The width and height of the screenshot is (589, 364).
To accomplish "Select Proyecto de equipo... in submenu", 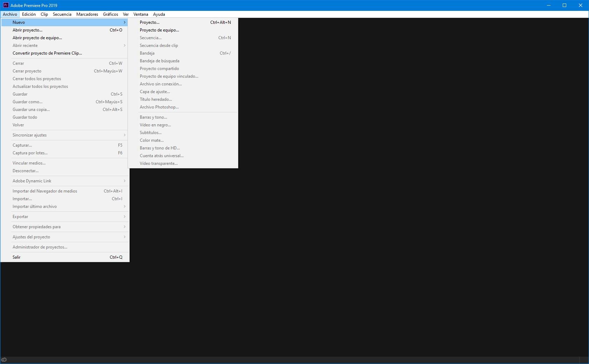I will (183, 30).
